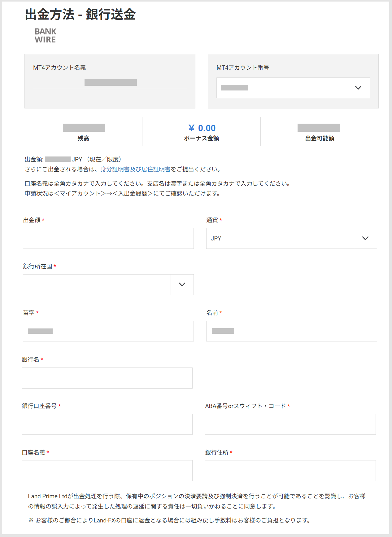Expand the 通貨 JPY currency dropdown
This screenshot has height=537, width=392.
[x=365, y=238]
